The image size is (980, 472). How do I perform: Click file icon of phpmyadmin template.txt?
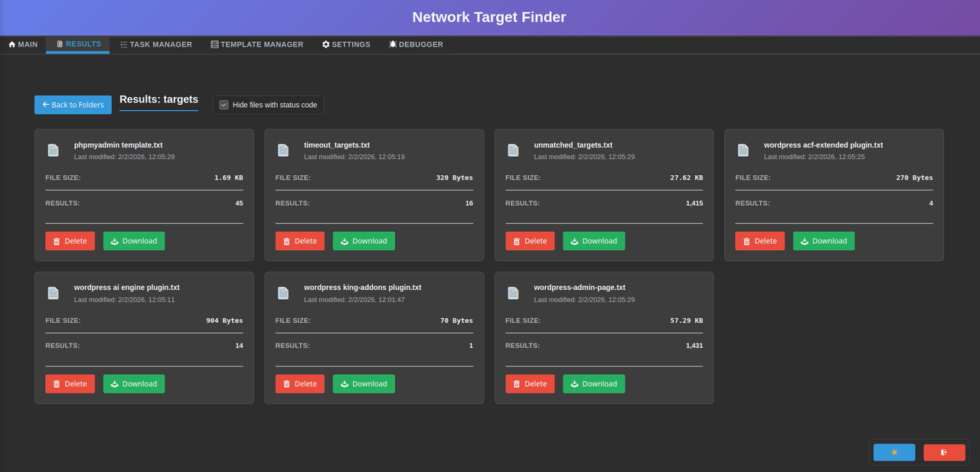coord(53,150)
